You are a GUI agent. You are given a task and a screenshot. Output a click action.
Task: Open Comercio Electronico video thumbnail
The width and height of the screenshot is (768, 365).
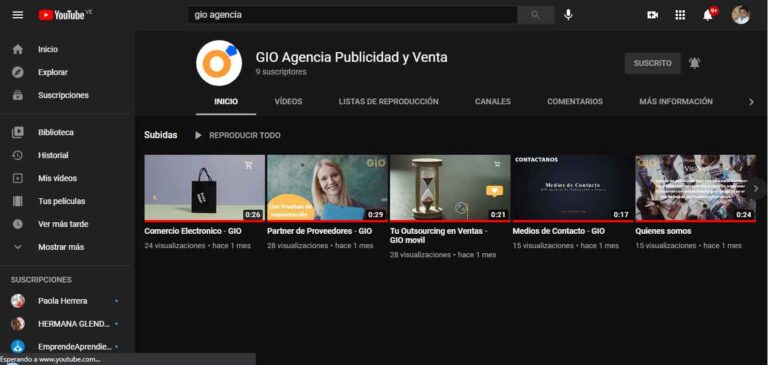[204, 188]
